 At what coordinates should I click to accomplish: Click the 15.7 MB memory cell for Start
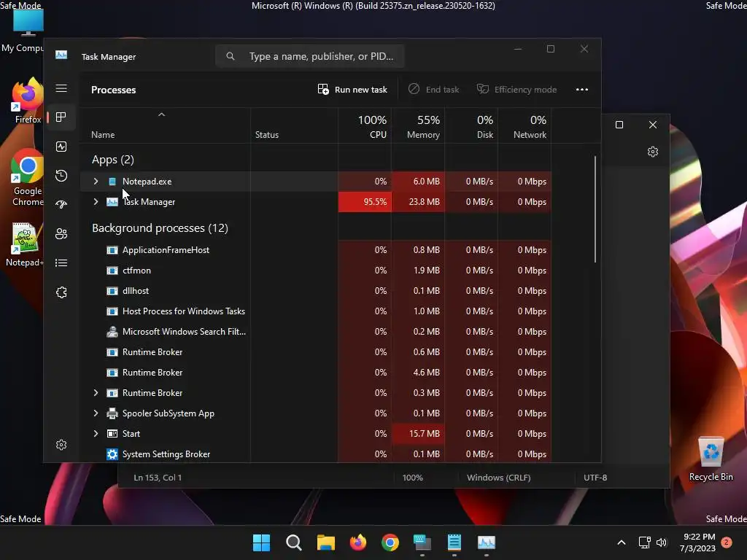coord(418,434)
